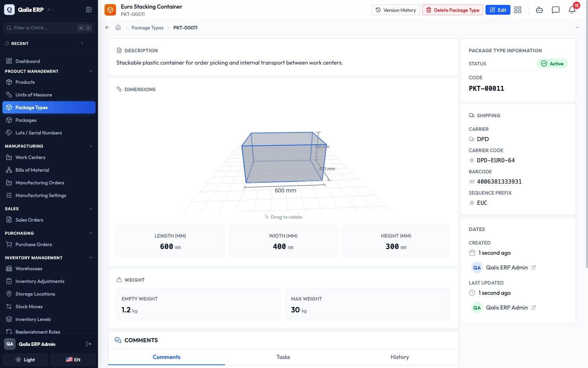Go to home via breadcrumb icon
Screen dimensions: 588x368
(118, 27)
